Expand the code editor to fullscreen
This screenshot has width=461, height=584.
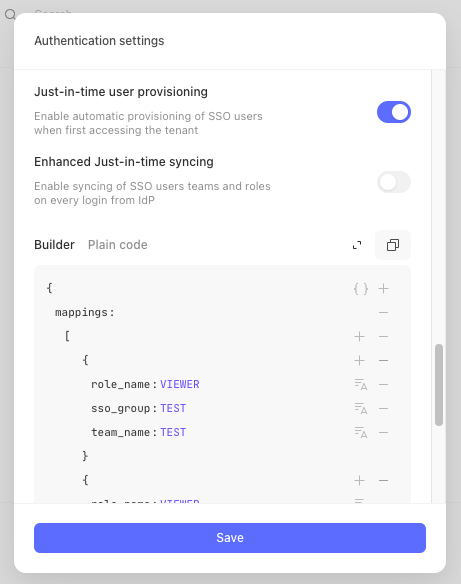tap(357, 245)
